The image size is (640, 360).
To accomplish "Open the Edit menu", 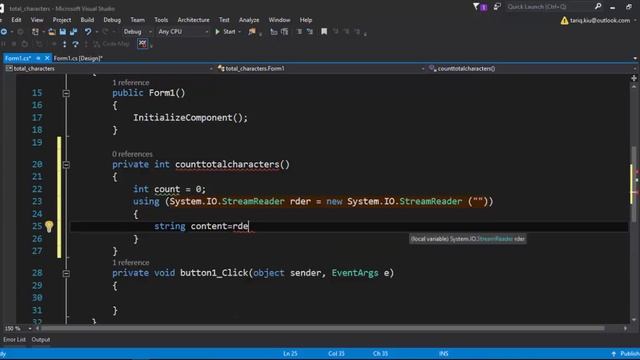I will [16, 20].
